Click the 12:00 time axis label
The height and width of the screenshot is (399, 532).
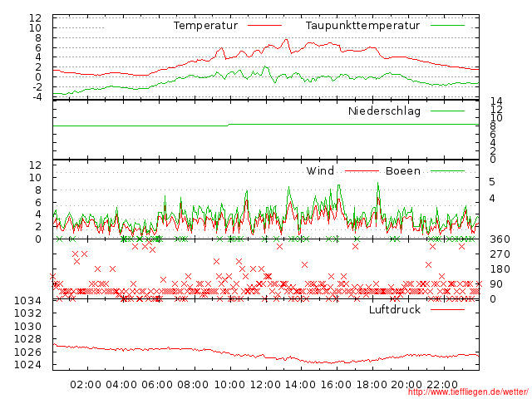coord(265,385)
